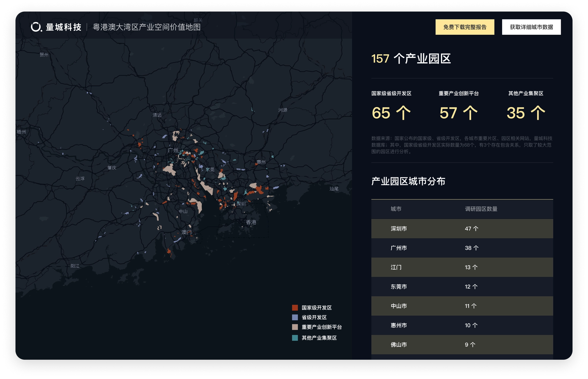Image resolution: width=588 pixels, height=379 pixels.
Task: Click the 香港 label on map
Action: pos(251,222)
